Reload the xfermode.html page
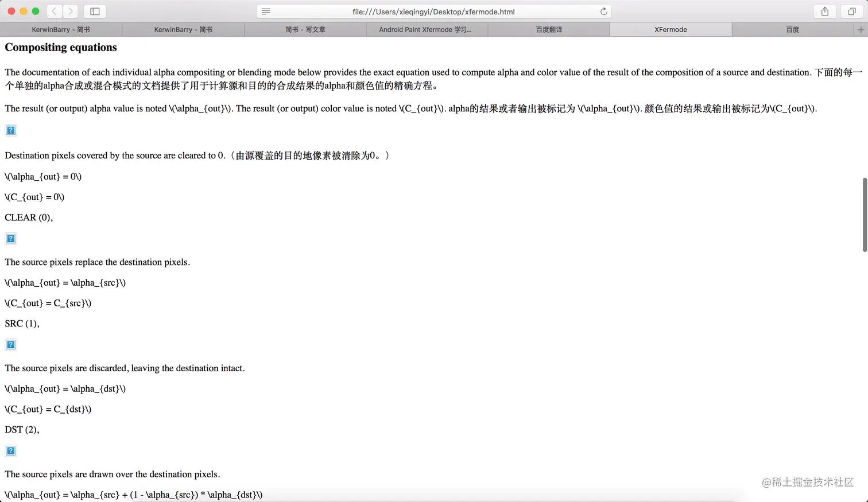 tap(603, 11)
